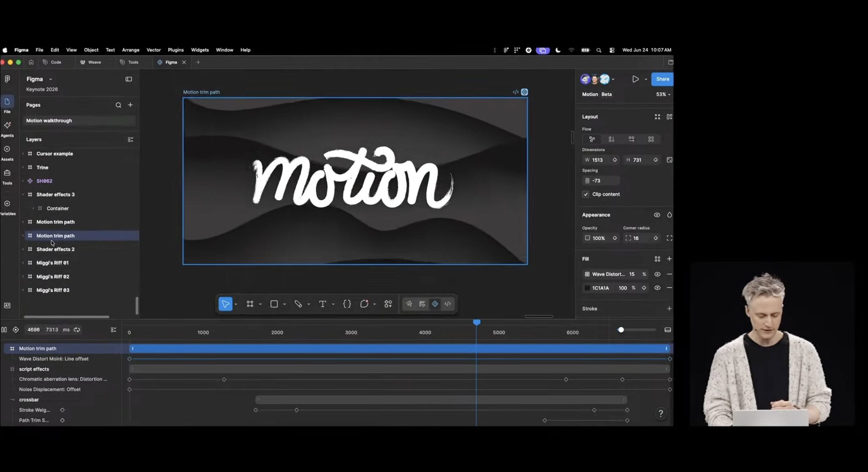868x472 pixels.
Task: Hide the 1C1A1A fill layer
Action: pos(657,288)
